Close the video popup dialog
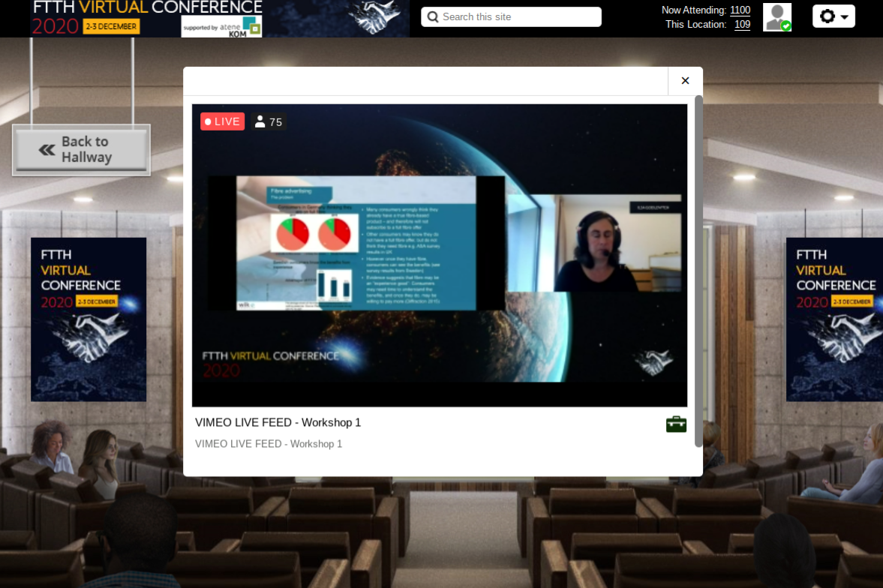 686,80
